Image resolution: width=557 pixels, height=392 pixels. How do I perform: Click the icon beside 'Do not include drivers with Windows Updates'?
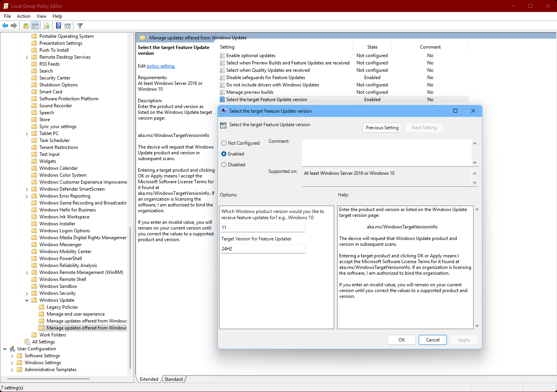tap(222, 85)
